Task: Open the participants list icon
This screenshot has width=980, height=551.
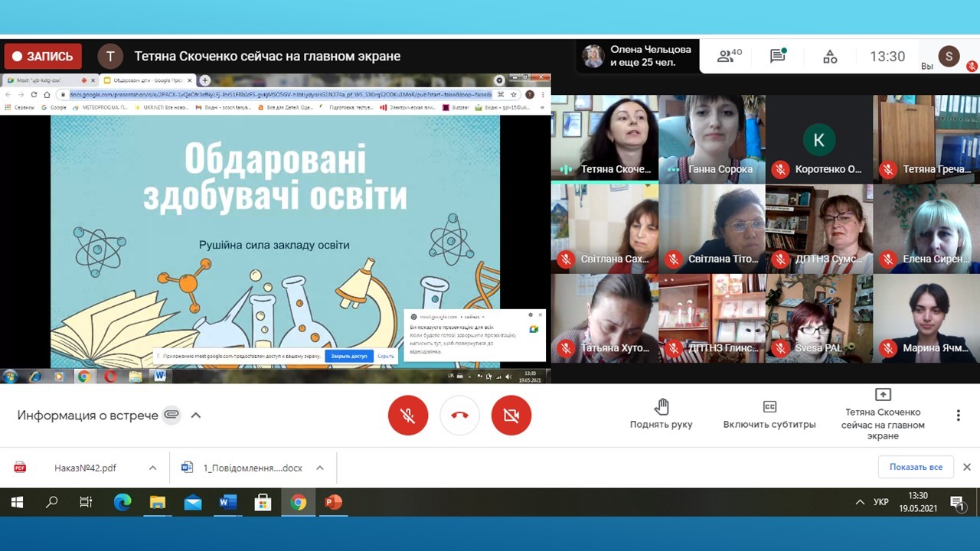Action: pos(728,57)
